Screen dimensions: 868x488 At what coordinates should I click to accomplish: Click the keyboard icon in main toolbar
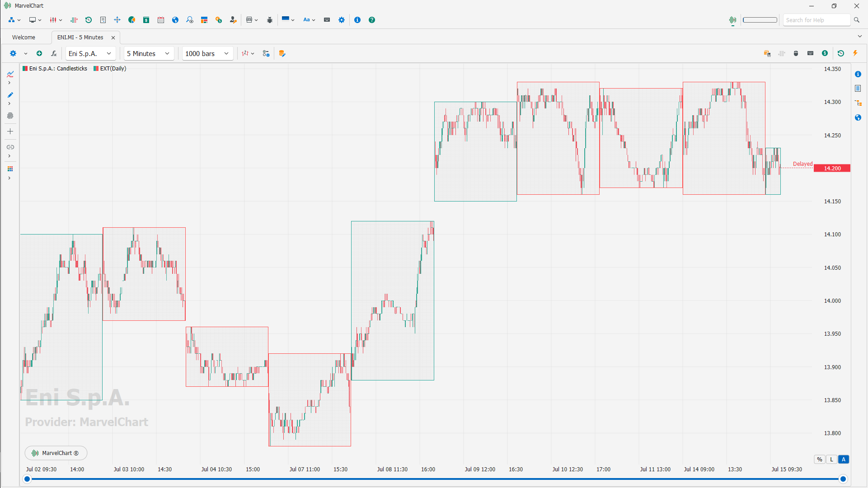[x=327, y=20]
